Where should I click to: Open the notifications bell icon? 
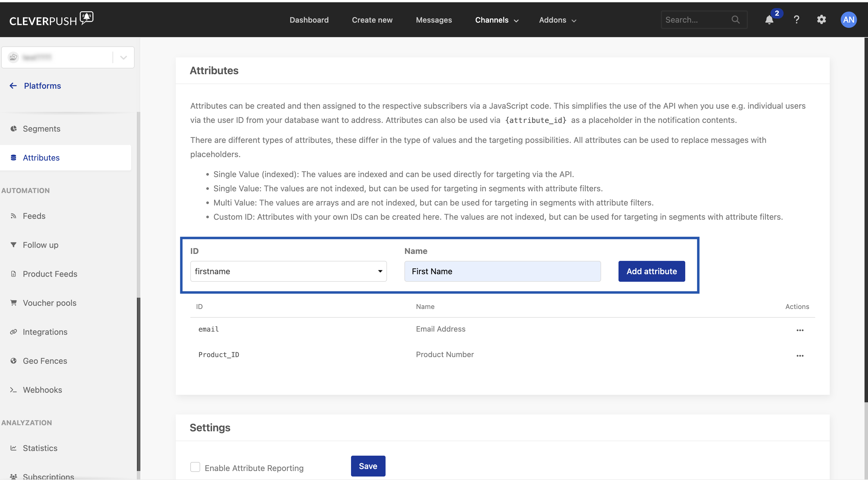click(x=769, y=20)
